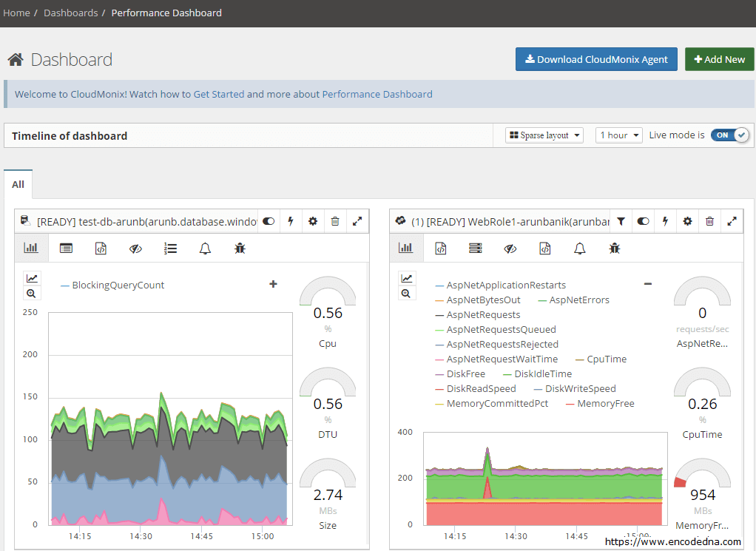Screen dimensions: 756x551
Task: Toggle AspNetErrors legend series
Action: pos(574,300)
